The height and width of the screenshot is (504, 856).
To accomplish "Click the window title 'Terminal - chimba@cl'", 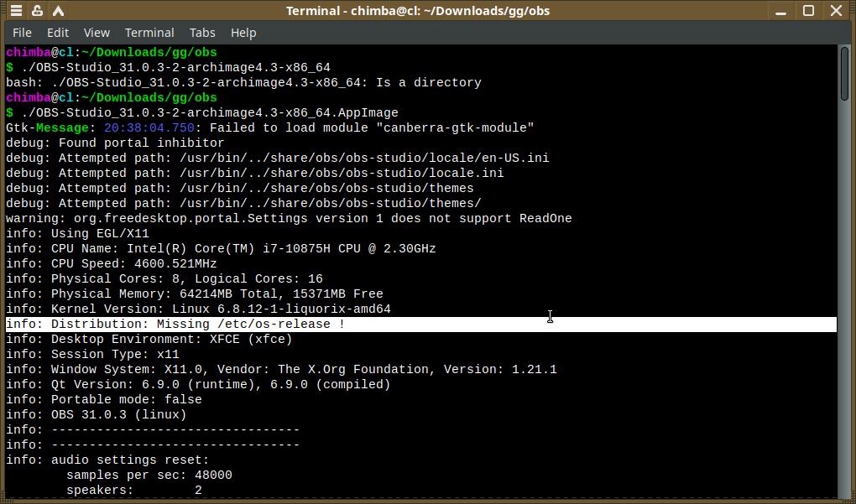I will click(x=418, y=11).
